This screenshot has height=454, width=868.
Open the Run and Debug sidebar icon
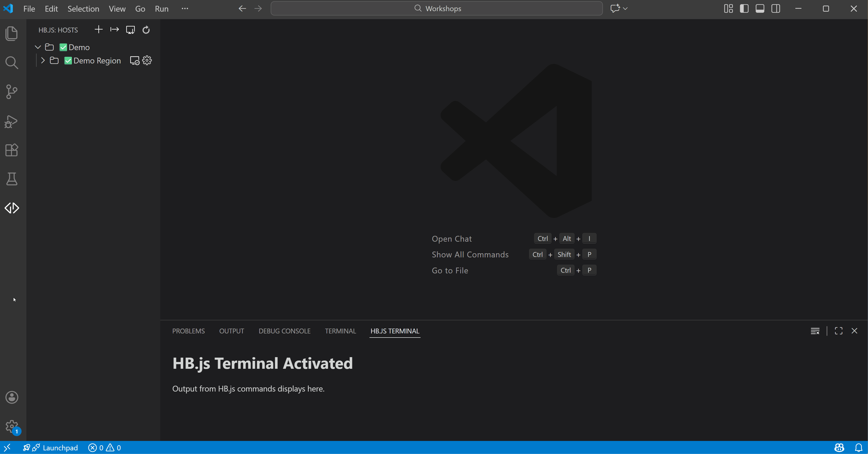pyautogui.click(x=11, y=121)
